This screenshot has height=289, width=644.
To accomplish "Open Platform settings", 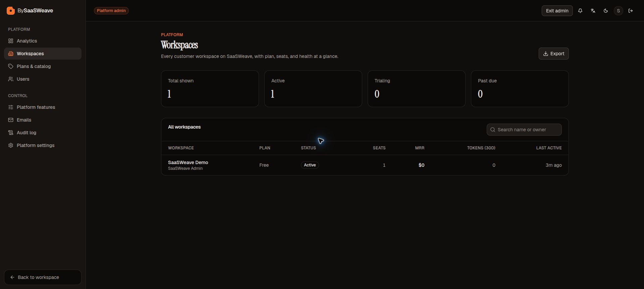I will (x=43, y=145).
